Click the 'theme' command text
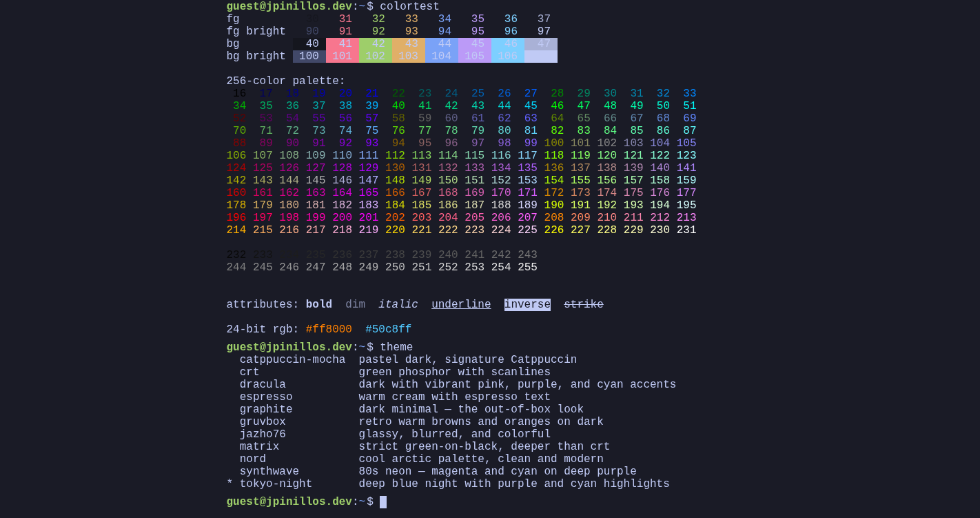980x518 pixels. tap(396, 348)
